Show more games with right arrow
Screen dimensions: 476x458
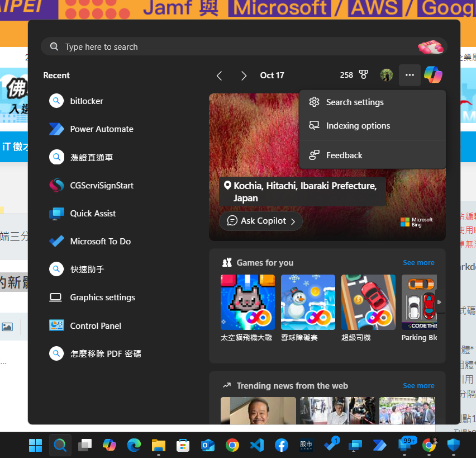[x=440, y=302]
